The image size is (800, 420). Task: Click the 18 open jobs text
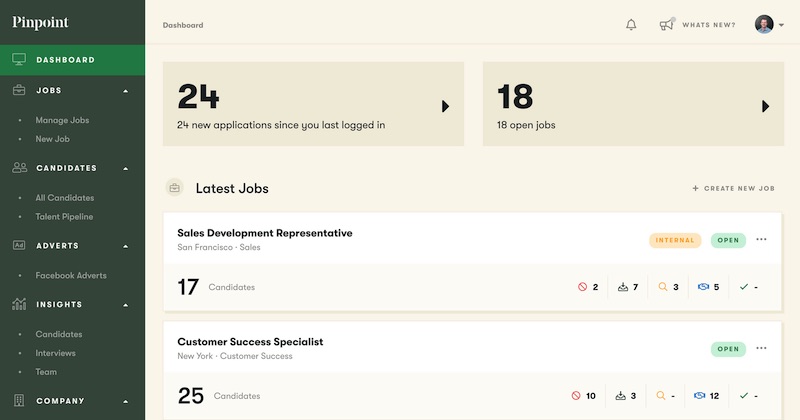click(x=526, y=125)
